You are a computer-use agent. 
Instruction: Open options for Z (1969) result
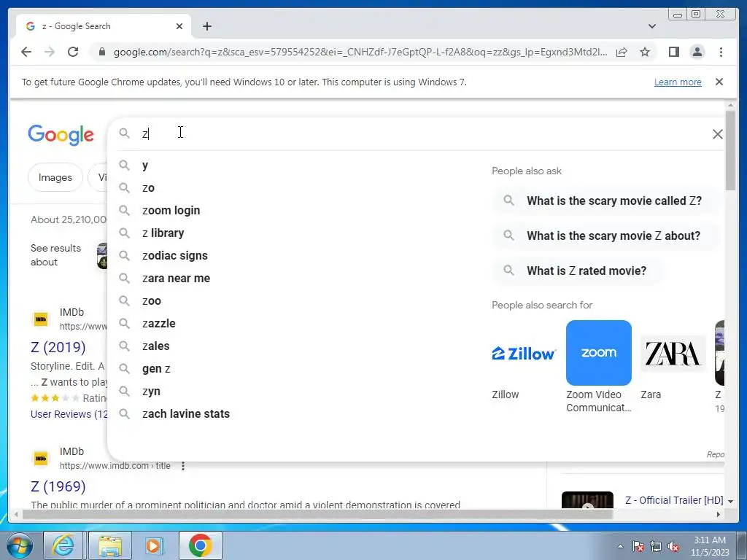click(x=183, y=466)
